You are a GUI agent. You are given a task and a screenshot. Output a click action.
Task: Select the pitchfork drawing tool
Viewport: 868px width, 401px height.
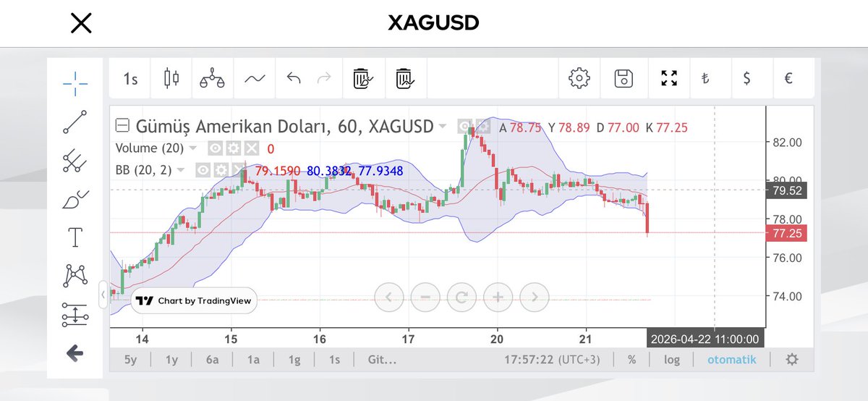coord(75,161)
